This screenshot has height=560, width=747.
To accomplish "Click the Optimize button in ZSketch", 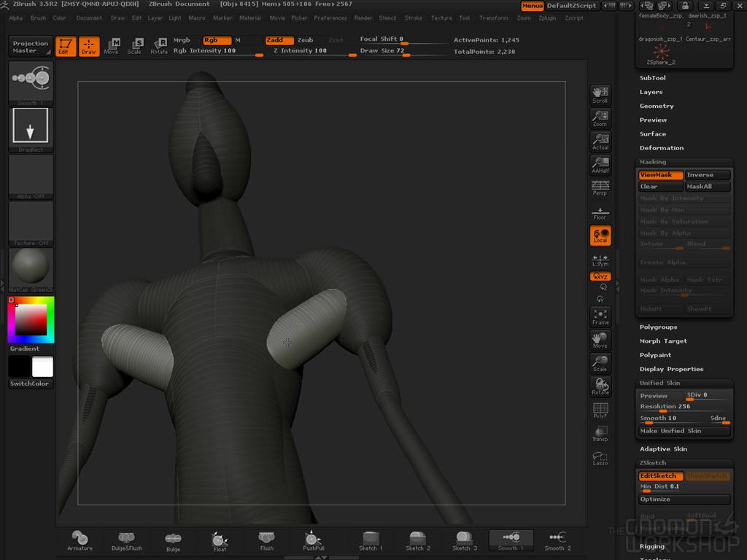I will point(684,499).
